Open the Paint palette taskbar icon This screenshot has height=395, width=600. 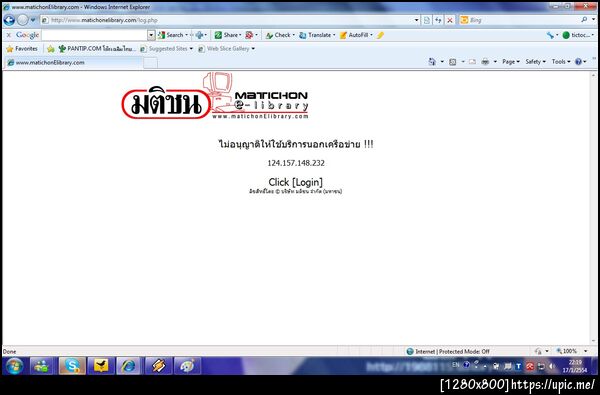tap(187, 366)
